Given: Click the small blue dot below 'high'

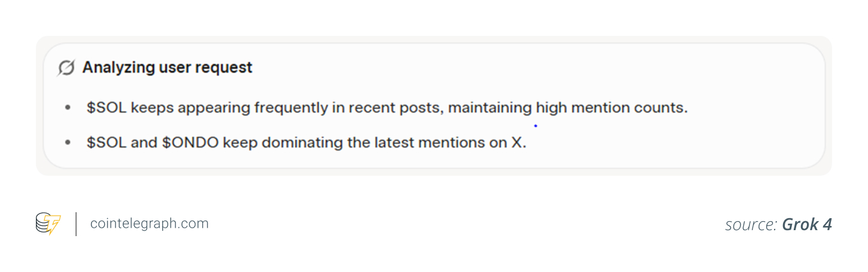Looking at the screenshot, I should [x=535, y=126].
